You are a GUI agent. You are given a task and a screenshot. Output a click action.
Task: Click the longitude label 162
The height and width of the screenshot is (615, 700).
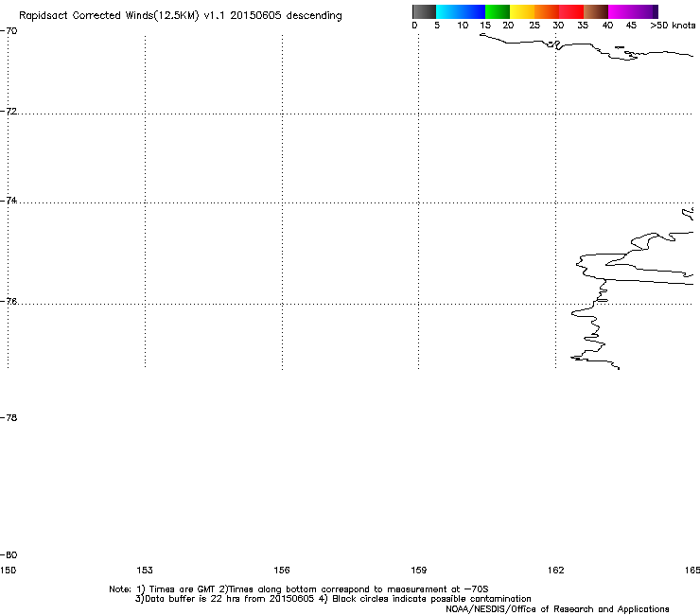click(x=556, y=570)
